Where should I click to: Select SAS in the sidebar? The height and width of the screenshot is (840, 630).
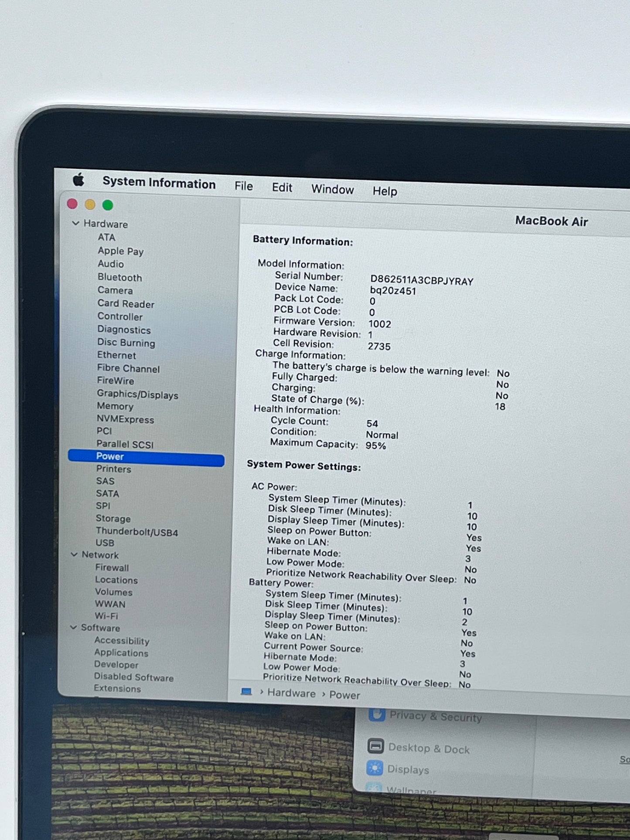tap(105, 481)
